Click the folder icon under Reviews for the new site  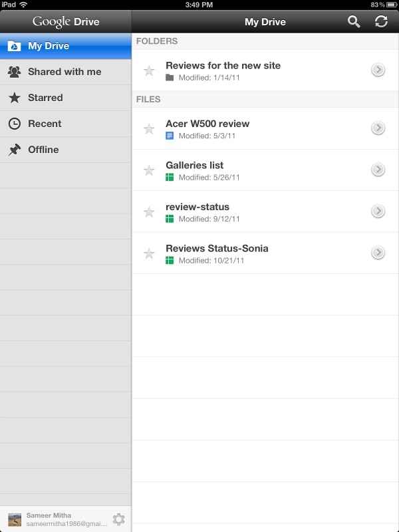click(x=170, y=78)
